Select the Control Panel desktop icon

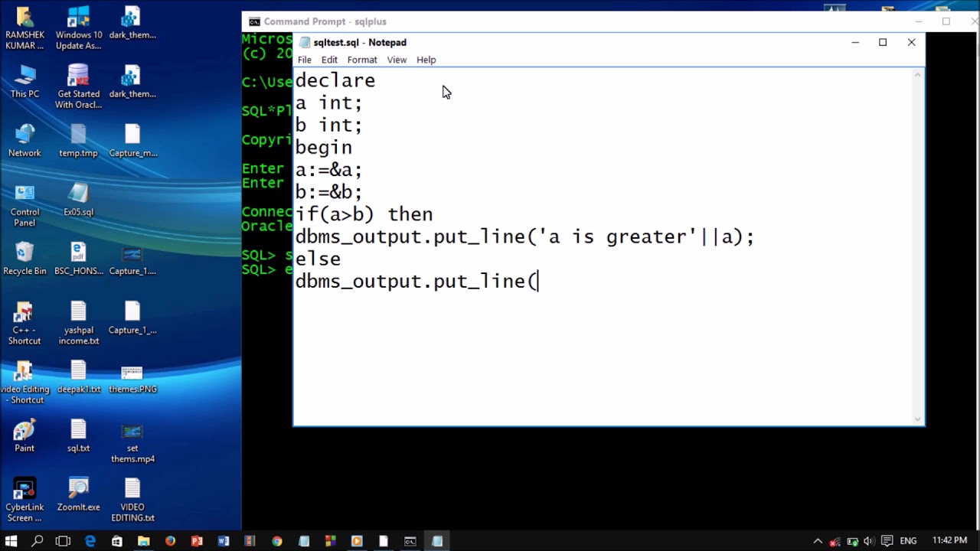tap(24, 206)
